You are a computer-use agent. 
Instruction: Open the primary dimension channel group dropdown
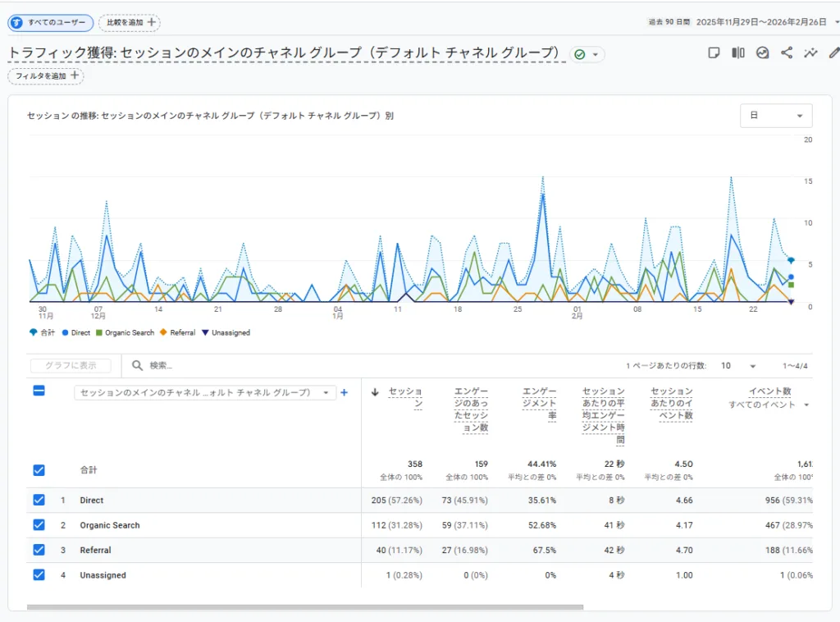point(204,392)
